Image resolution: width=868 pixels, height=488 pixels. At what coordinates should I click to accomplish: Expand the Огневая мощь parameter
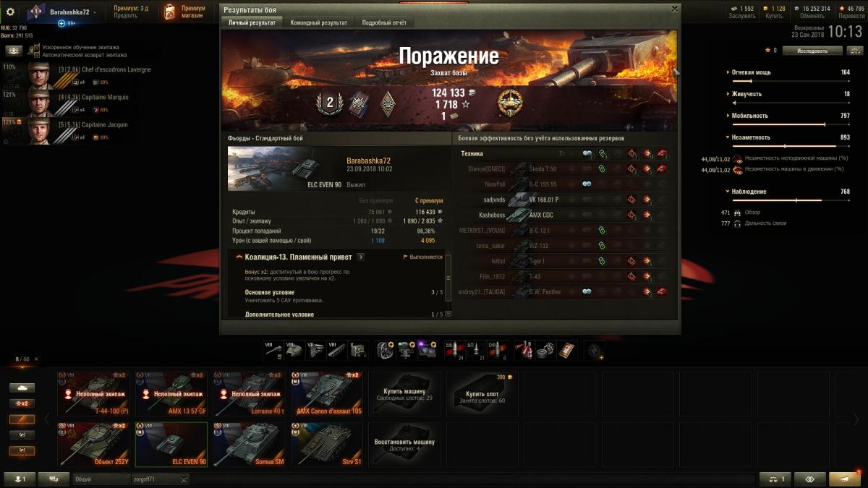point(749,72)
